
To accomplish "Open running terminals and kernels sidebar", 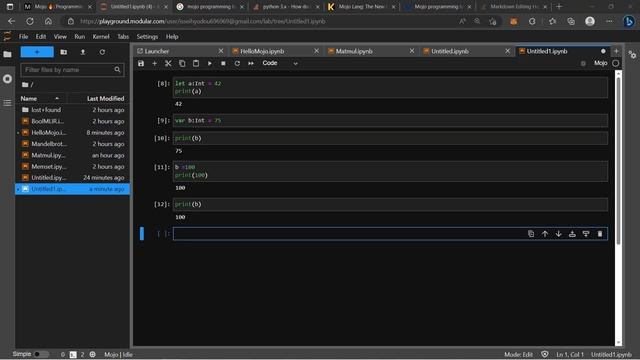I will point(7,79).
